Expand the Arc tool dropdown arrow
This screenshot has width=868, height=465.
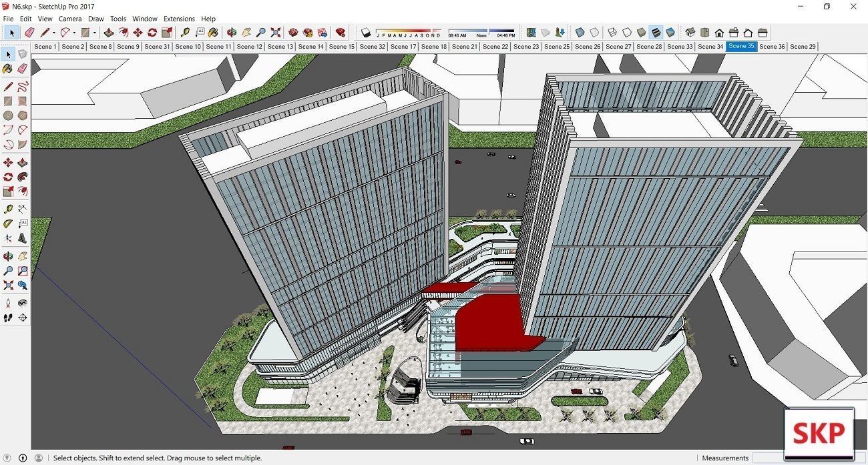tap(74, 33)
